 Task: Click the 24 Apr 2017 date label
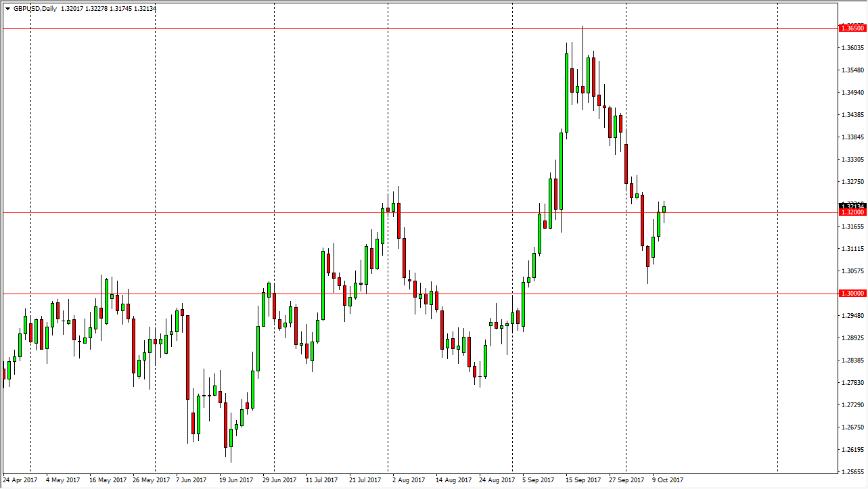pyautogui.click(x=20, y=479)
